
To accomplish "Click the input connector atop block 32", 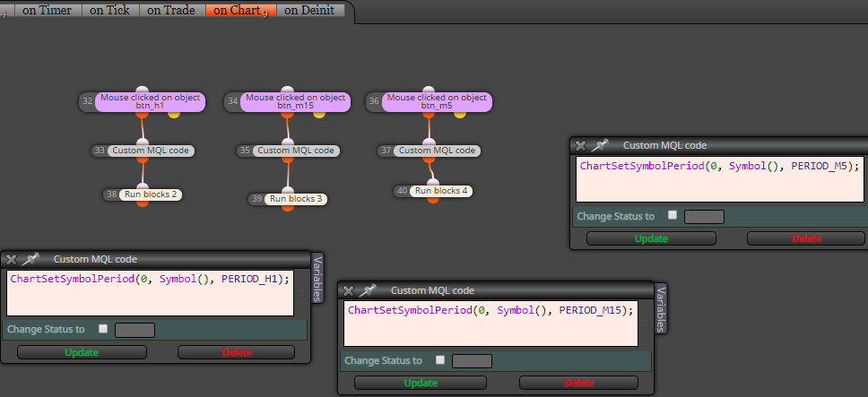I will pos(143,91).
